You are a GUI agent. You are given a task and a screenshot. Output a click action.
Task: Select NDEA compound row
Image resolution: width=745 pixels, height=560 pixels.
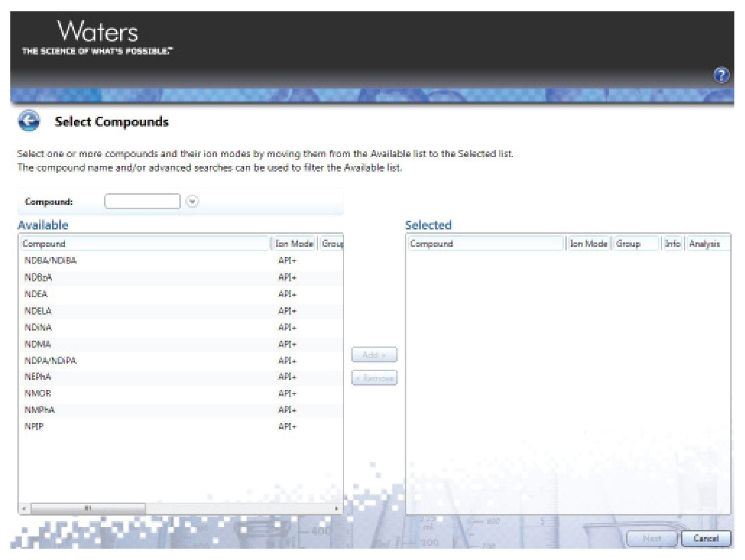[36, 294]
